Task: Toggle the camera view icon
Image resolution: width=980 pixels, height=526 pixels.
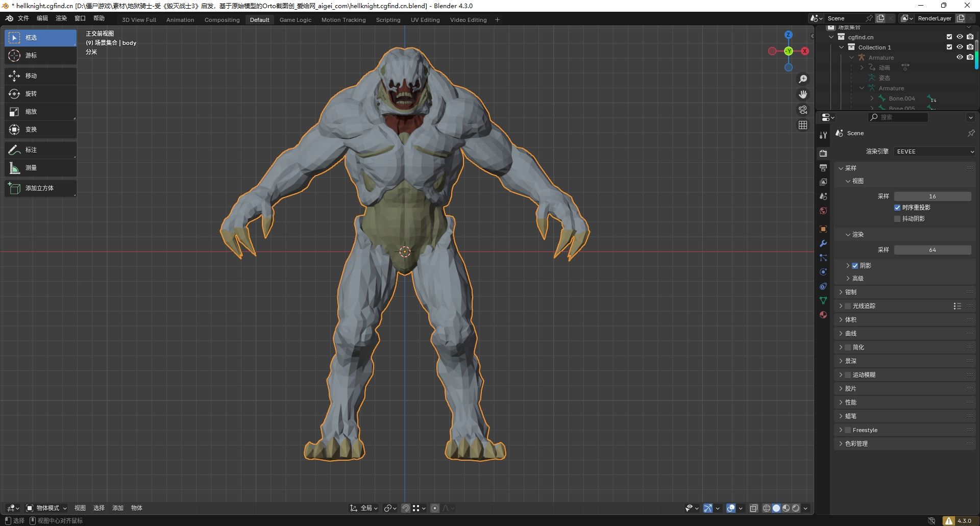Action: [803, 110]
